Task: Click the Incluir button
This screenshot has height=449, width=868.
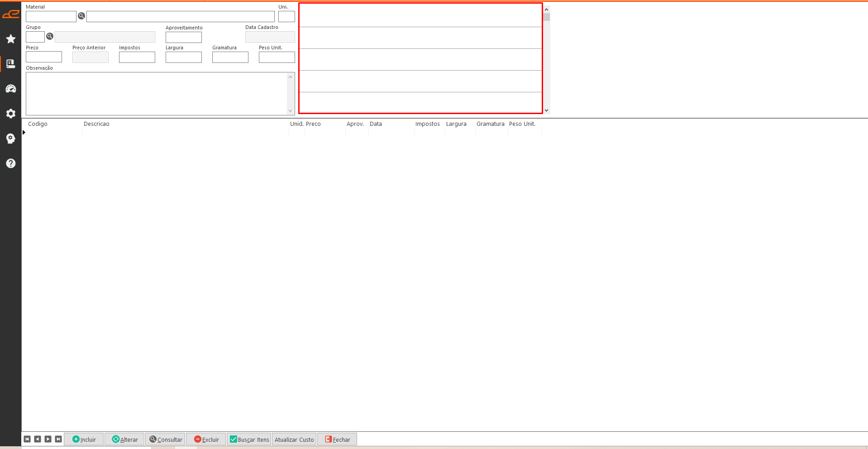Action: click(x=84, y=439)
